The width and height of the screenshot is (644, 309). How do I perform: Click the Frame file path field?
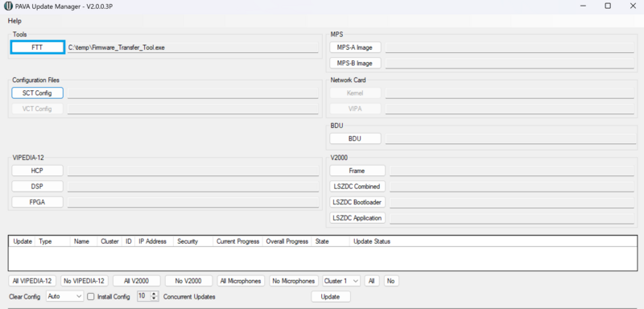pos(512,171)
